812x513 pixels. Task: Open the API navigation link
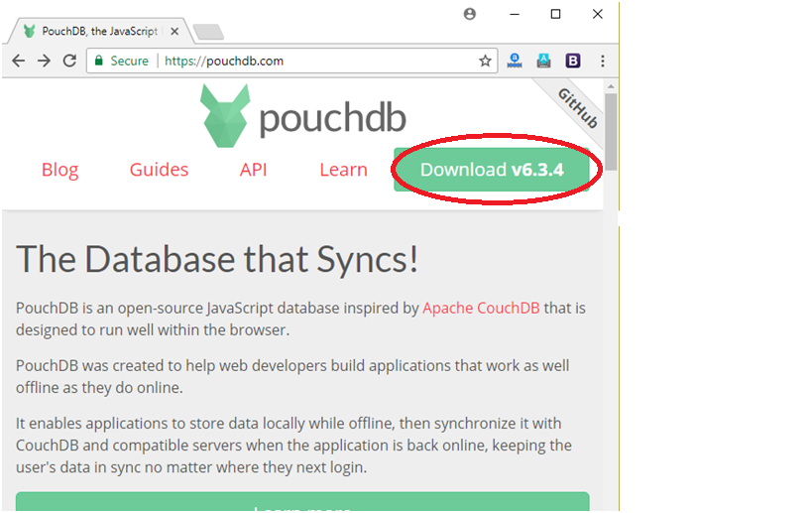tap(253, 170)
